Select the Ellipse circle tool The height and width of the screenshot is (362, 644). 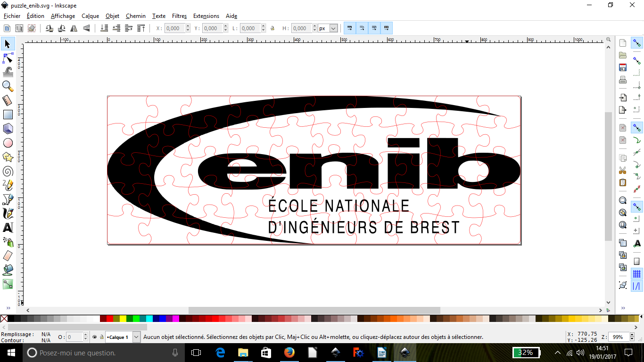click(8, 143)
